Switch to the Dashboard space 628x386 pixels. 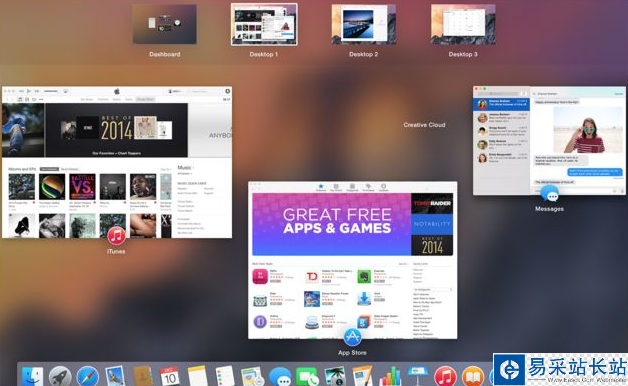coord(165,24)
